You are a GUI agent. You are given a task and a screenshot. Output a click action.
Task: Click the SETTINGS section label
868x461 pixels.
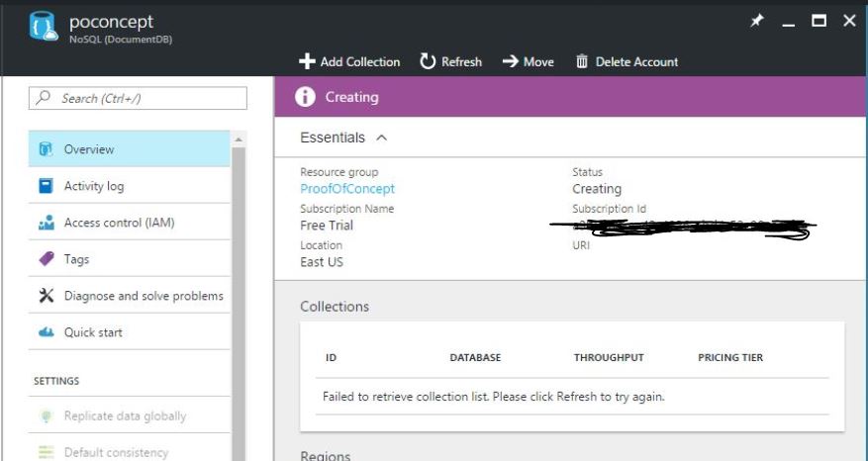(x=56, y=381)
